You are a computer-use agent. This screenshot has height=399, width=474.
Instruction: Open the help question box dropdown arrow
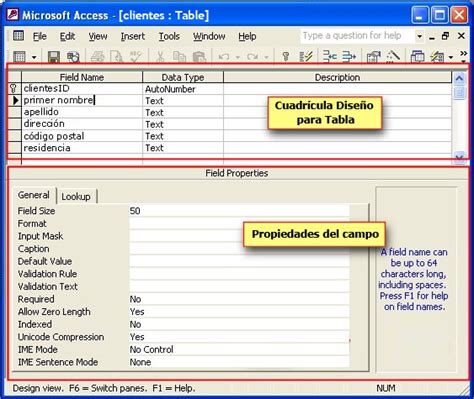point(419,36)
